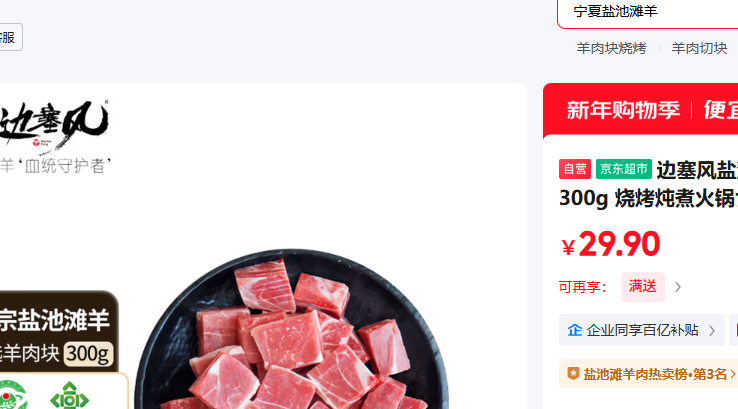738x409 pixels.
Task: Click the ¥29.90 price
Action: coord(610,244)
